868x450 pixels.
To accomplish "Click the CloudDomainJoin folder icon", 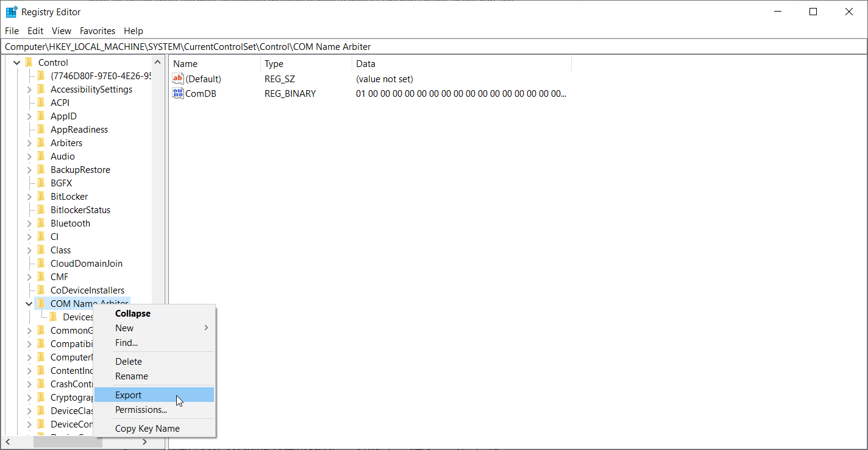I will [x=41, y=263].
